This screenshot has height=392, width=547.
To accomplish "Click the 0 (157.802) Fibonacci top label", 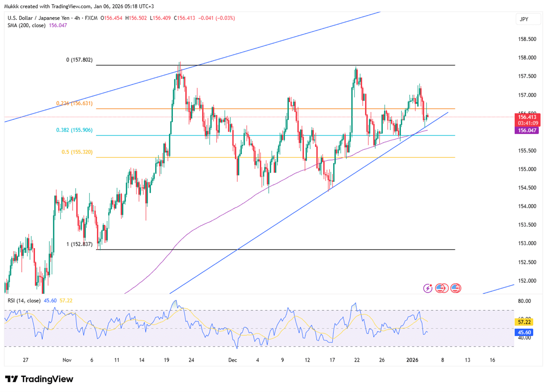I will click(x=79, y=60).
